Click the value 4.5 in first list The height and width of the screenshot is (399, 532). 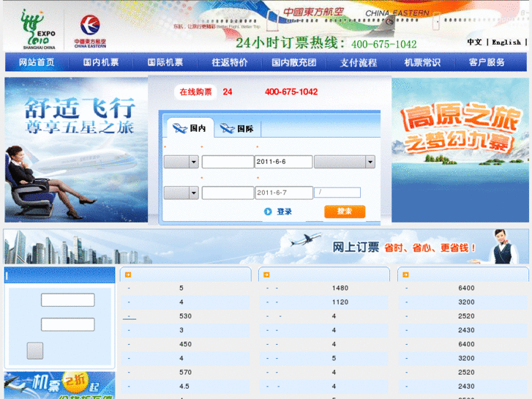(184, 387)
